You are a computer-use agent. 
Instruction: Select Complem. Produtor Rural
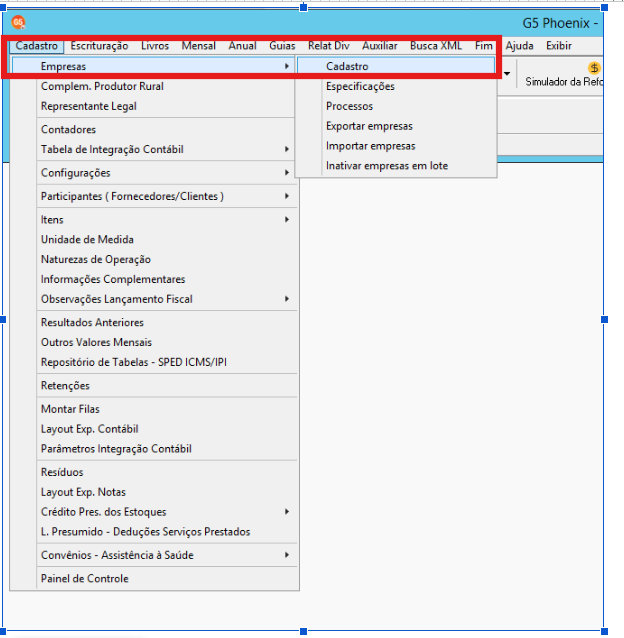pyautogui.click(x=153, y=86)
